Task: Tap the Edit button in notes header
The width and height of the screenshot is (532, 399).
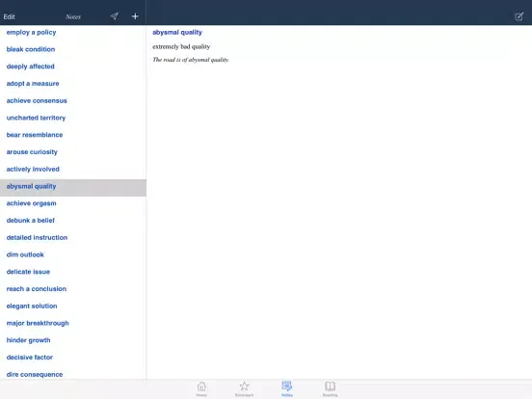Action: (10, 16)
